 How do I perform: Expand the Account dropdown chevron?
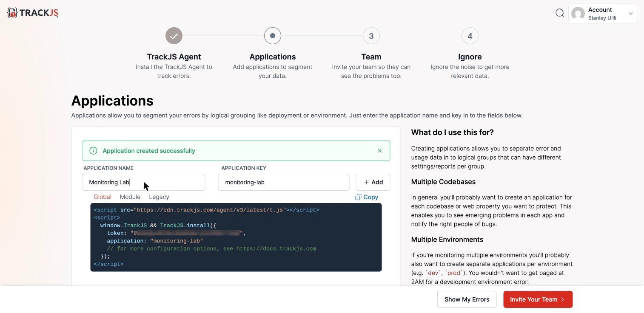631,14
